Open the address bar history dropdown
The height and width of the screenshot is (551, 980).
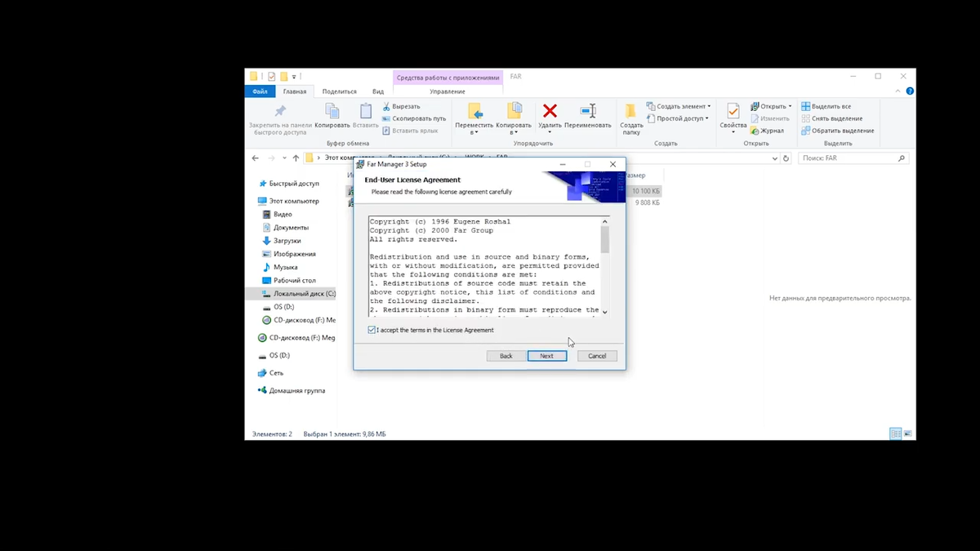tap(775, 158)
